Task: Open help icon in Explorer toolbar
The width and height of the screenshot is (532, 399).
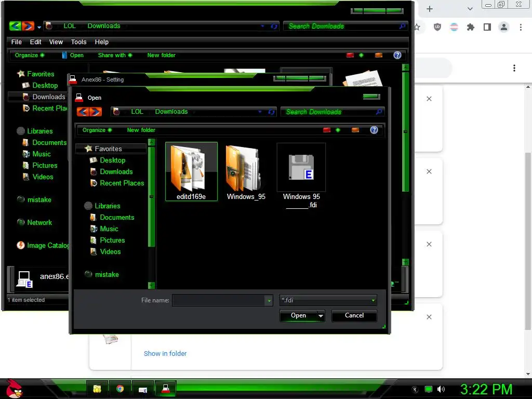Action: coord(397,55)
